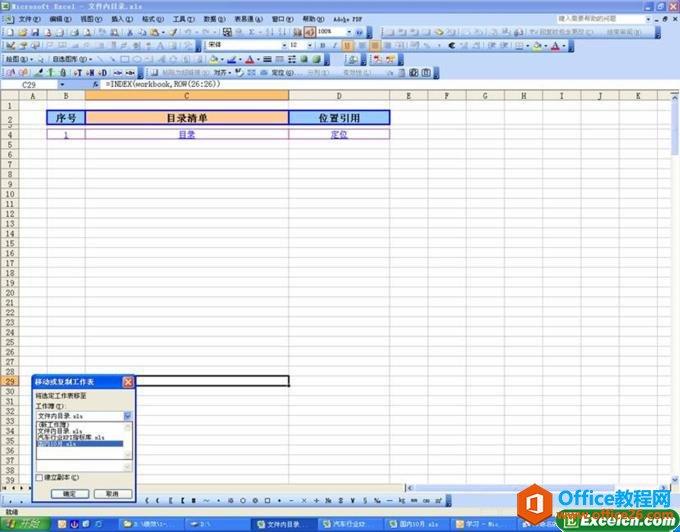
Task: Open the Insert menu
Action: click(122, 19)
